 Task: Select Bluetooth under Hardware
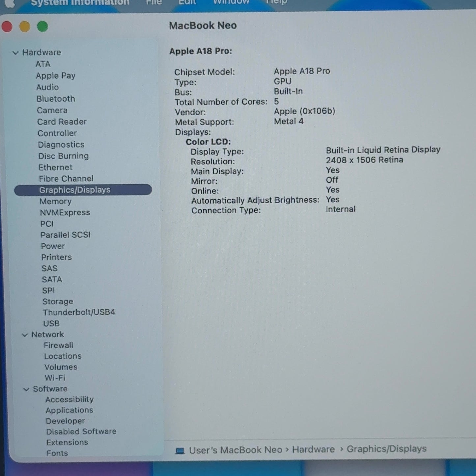pos(56,99)
